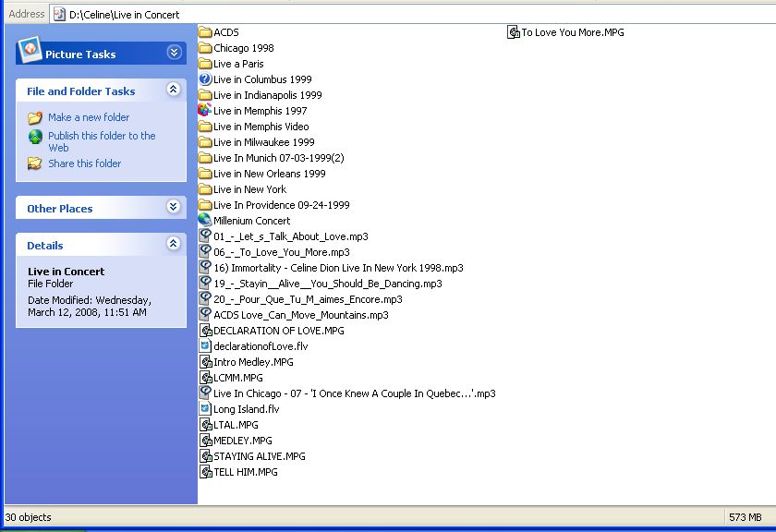
Task: Click the Share this folder icon
Action: 35,163
